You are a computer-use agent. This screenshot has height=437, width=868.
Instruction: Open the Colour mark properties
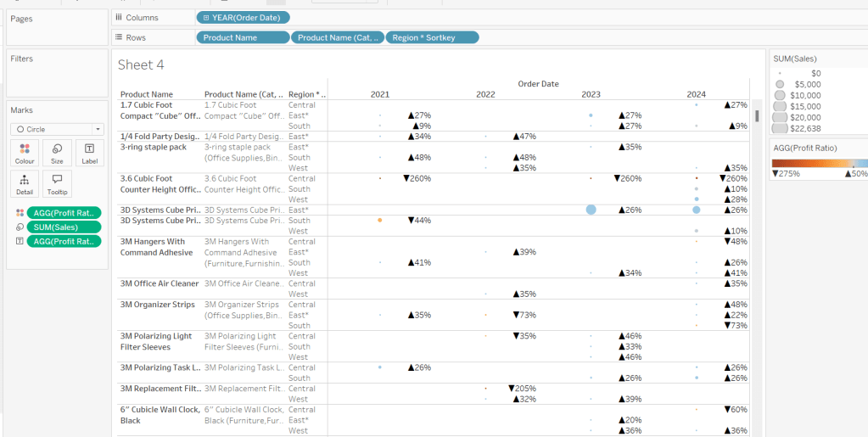[25, 153]
